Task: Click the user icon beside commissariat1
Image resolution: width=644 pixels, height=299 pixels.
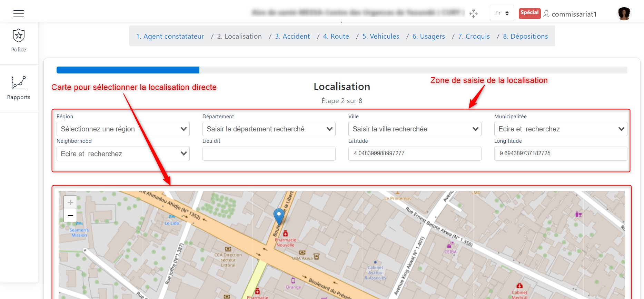Action: [546, 14]
